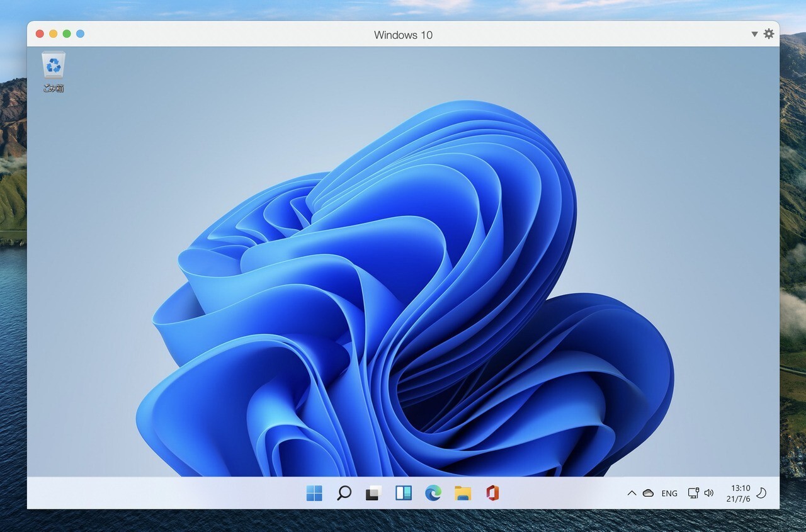
Task: Open the Windows Start menu
Action: pos(314,493)
